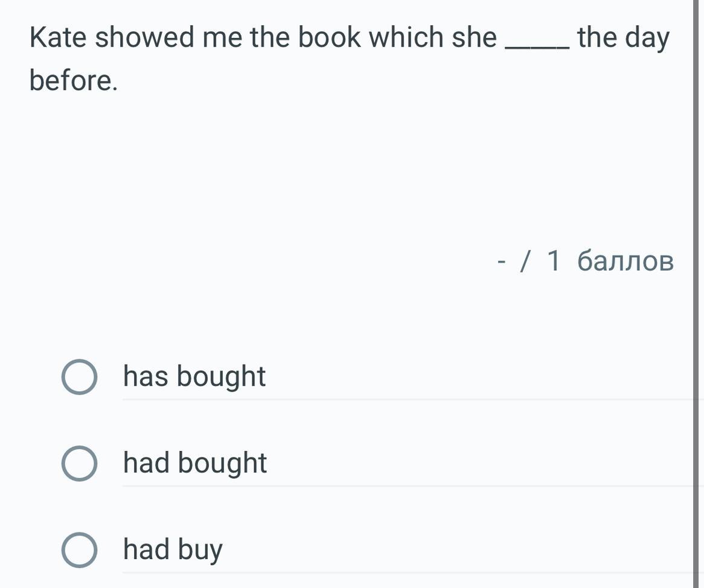Click the divider line under "has bought"

411,399
